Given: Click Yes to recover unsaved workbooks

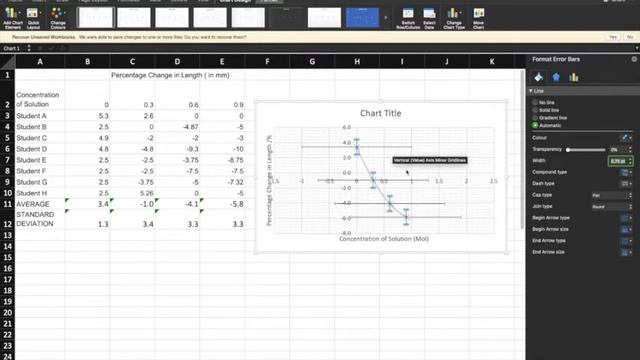Looking at the screenshot, I should (x=613, y=37).
